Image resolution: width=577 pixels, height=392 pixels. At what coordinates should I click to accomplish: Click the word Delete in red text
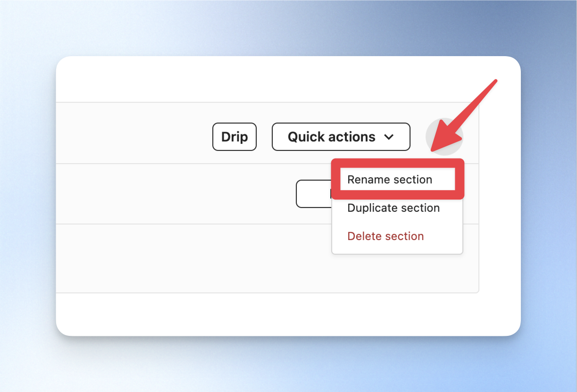[x=362, y=236]
